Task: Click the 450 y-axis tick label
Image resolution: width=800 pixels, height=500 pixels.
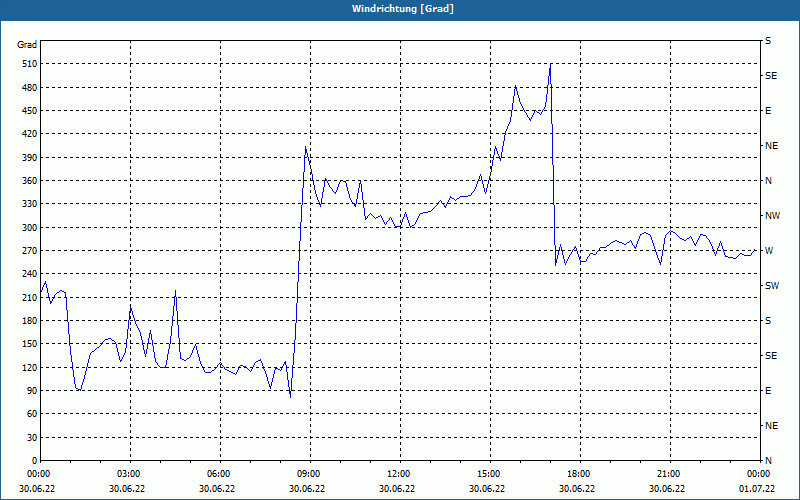Action: (x=30, y=111)
